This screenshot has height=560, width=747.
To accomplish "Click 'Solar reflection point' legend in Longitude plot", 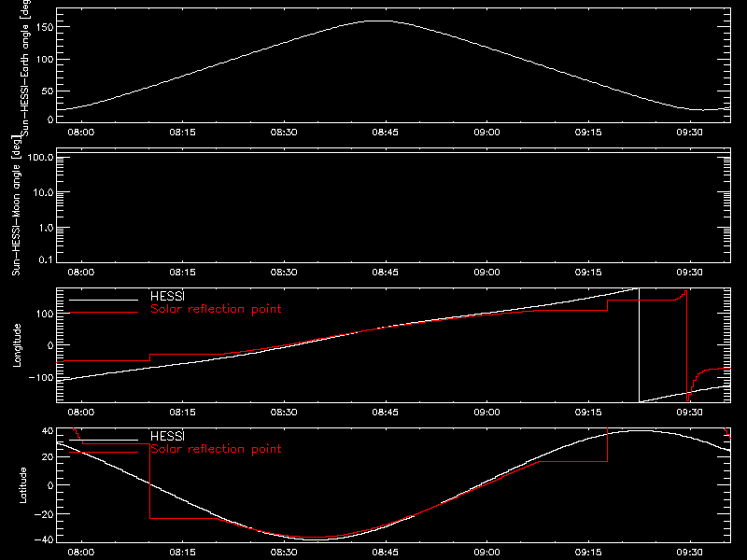I will (x=216, y=309).
